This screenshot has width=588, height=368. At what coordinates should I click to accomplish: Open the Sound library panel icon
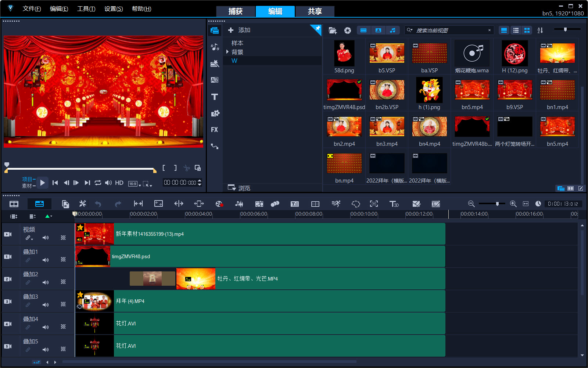pos(215,47)
